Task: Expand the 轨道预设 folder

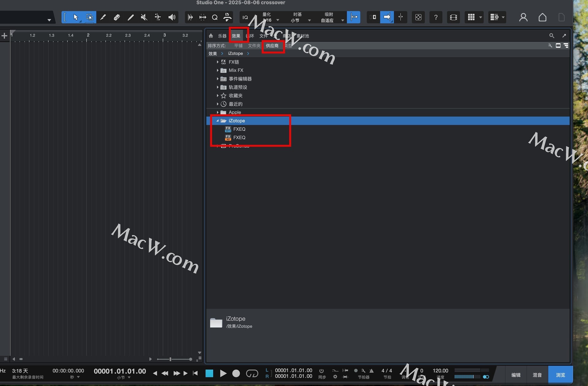Action: (x=217, y=87)
